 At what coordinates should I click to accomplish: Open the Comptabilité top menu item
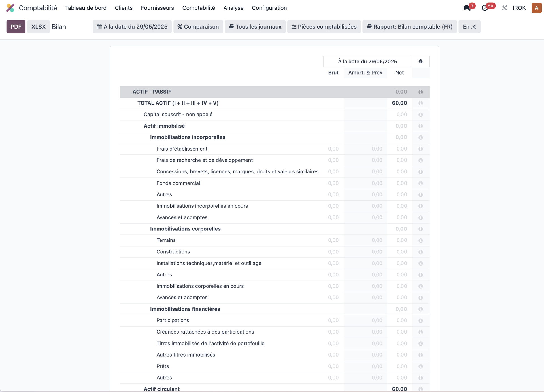[199, 8]
